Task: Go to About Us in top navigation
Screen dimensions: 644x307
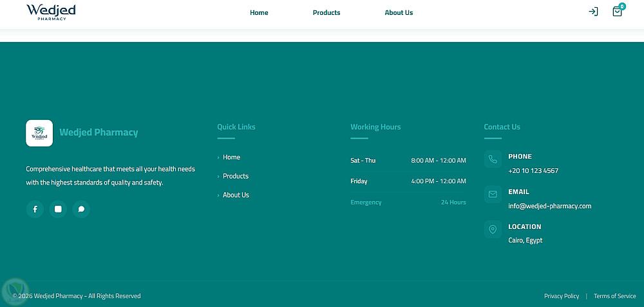Action: (x=399, y=13)
